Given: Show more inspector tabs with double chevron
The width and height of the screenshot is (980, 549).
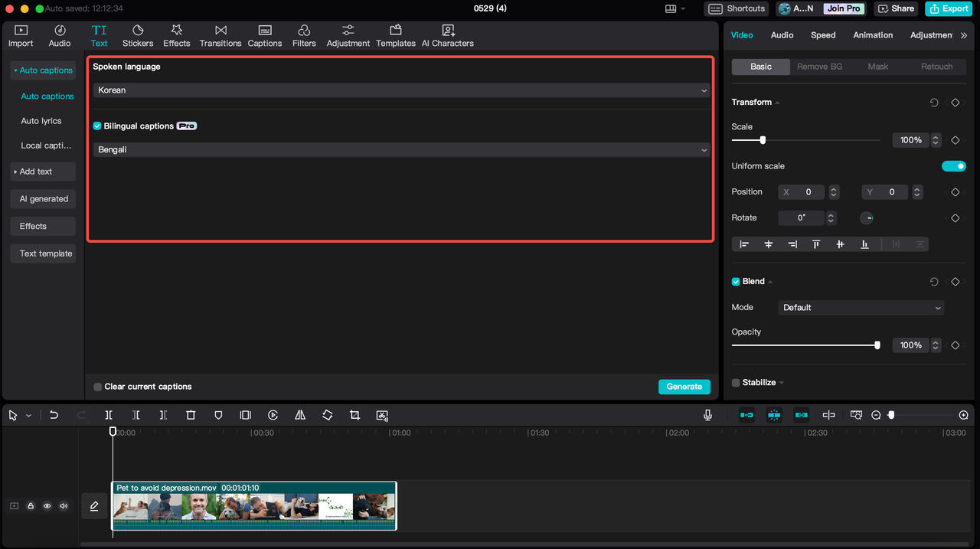Looking at the screenshot, I should [964, 35].
